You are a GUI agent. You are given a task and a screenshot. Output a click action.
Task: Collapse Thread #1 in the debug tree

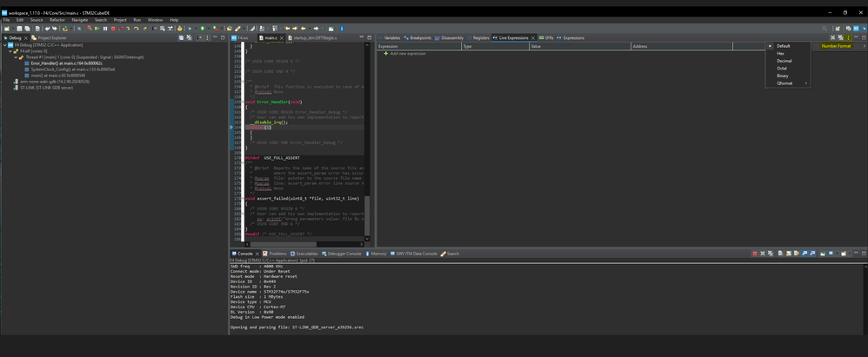[x=15, y=57]
